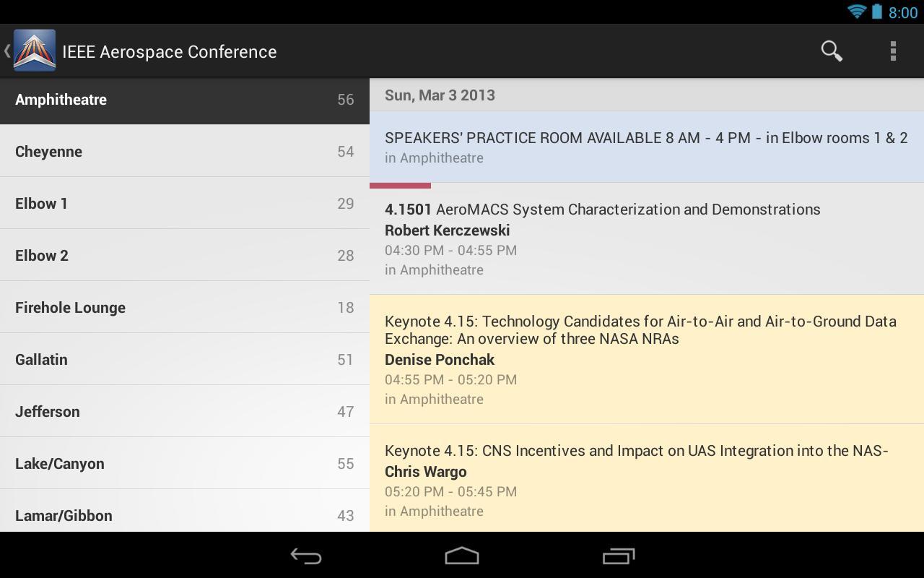Open the Firehole Lounge room list
Viewport: 924px width, 578px height.
185,307
